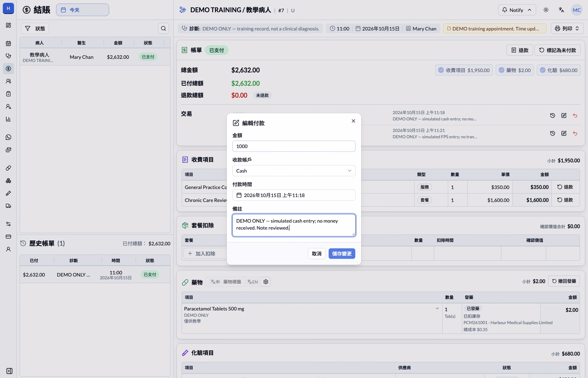Select the 教學病人 row in billing list
The width and height of the screenshot is (588, 378).
click(x=95, y=57)
